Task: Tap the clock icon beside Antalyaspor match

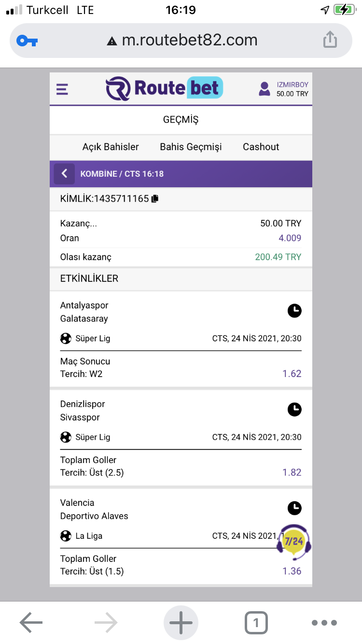Action: [294, 311]
